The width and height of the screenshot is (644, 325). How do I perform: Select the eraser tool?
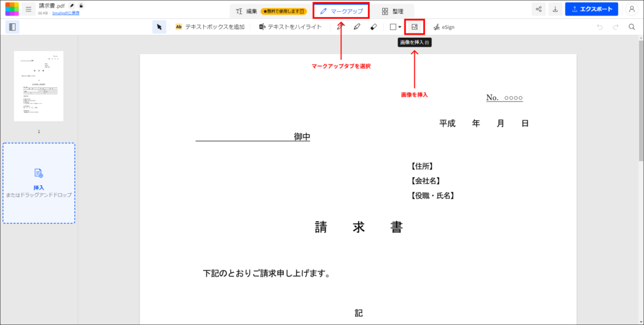374,27
